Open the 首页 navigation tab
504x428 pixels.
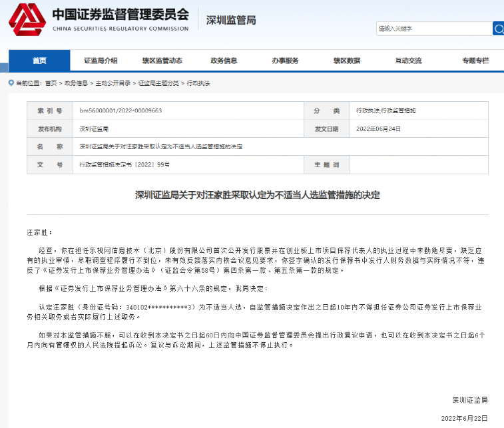(x=39, y=61)
